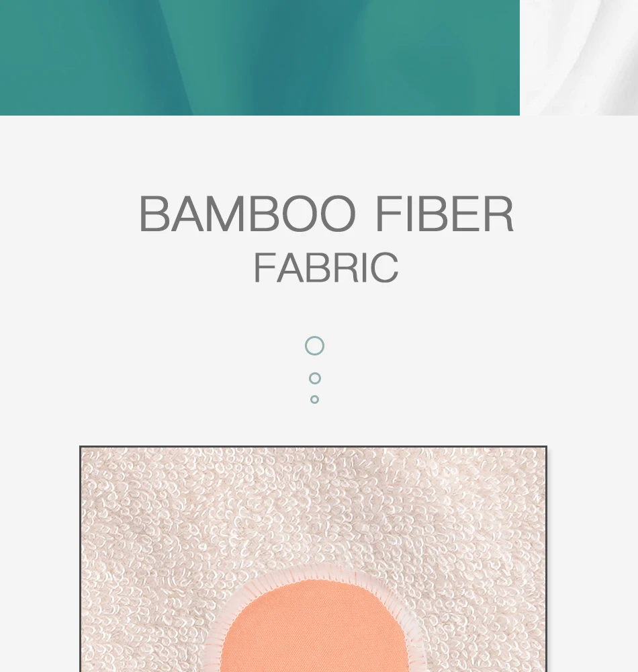Select the FABRIC subheading text
The image size is (638, 672).
[326, 268]
